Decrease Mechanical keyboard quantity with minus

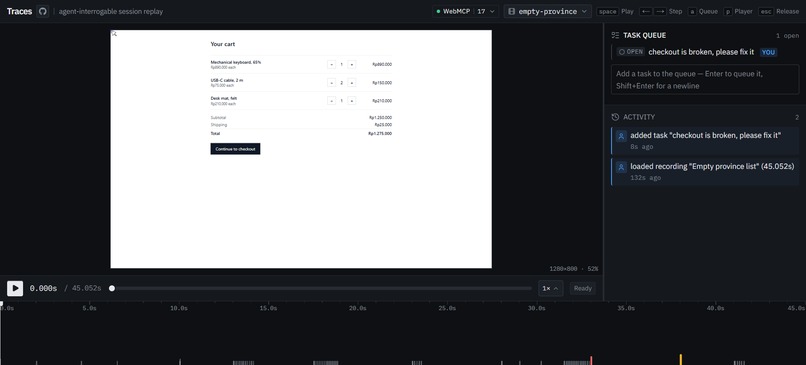(332, 64)
